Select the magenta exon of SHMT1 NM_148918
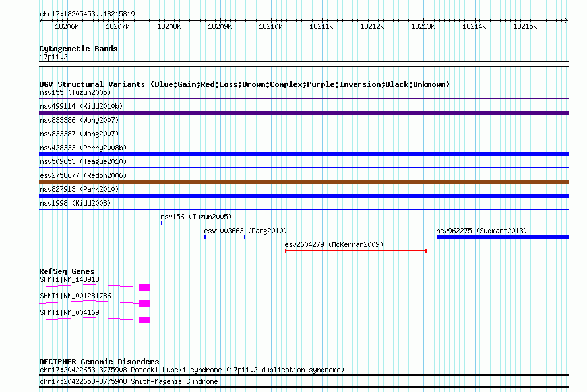The width and height of the screenshot is (587, 392). pyautogui.click(x=144, y=287)
